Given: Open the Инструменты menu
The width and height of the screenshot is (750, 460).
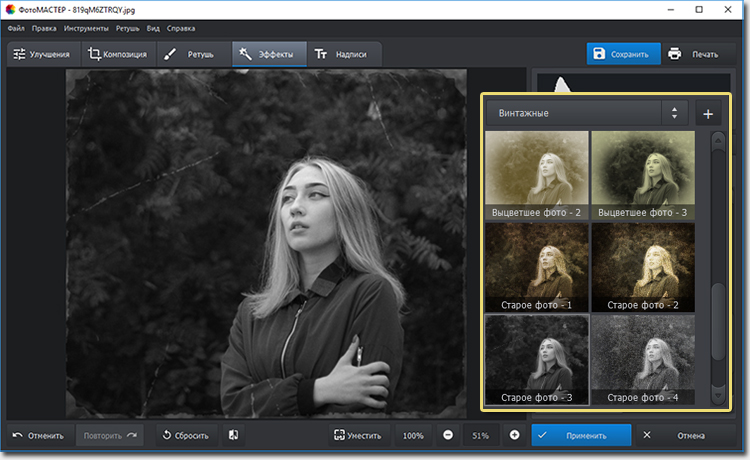Looking at the screenshot, I should (86, 28).
